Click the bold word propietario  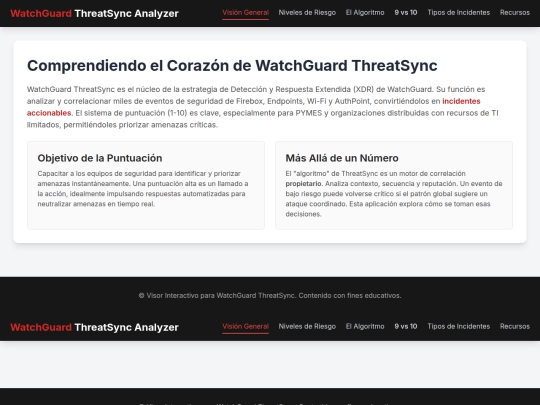303,184
